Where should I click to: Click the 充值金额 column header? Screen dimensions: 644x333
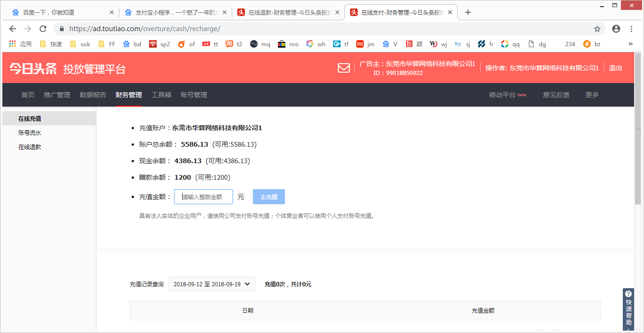pyautogui.click(x=483, y=310)
